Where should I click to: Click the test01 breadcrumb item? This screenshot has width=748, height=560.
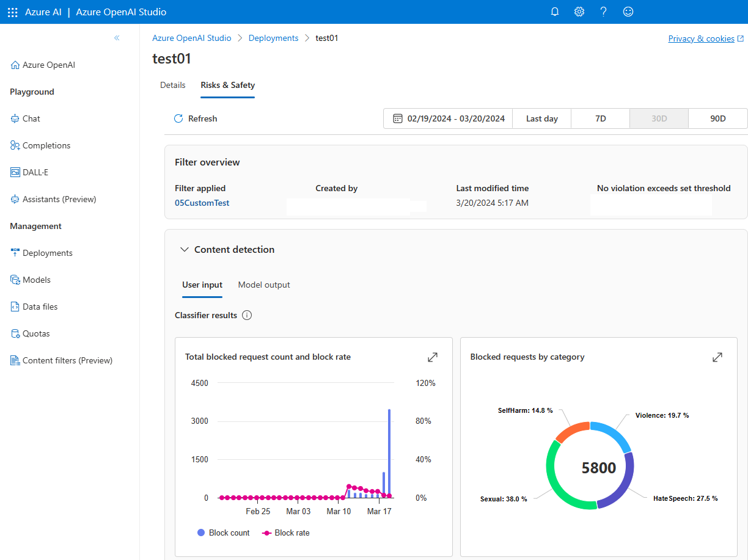point(327,38)
